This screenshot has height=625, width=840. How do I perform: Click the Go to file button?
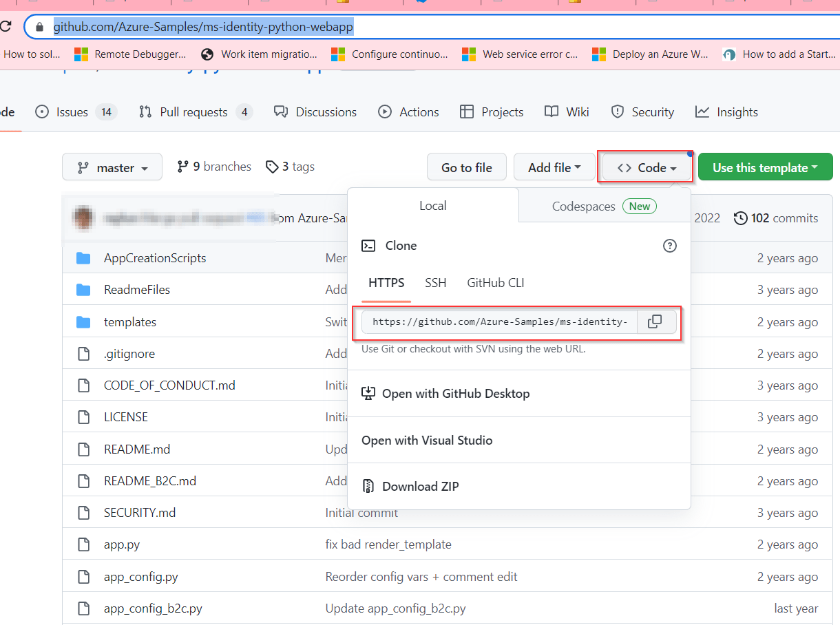pos(467,167)
